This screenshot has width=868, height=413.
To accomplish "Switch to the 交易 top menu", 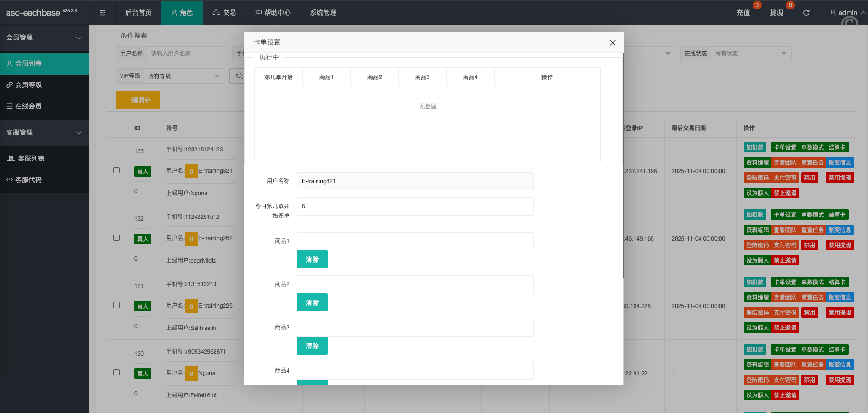I will tap(224, 13).
